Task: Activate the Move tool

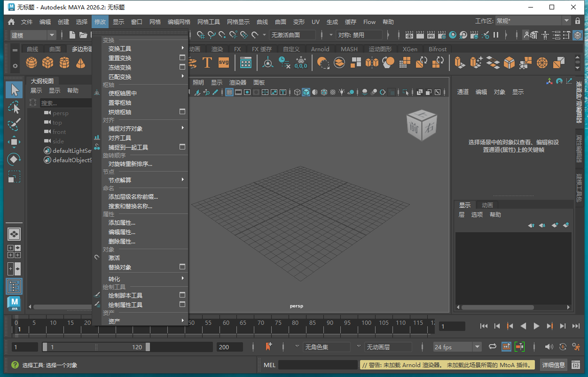Action: pyautogui.click(x=14, y=142)
